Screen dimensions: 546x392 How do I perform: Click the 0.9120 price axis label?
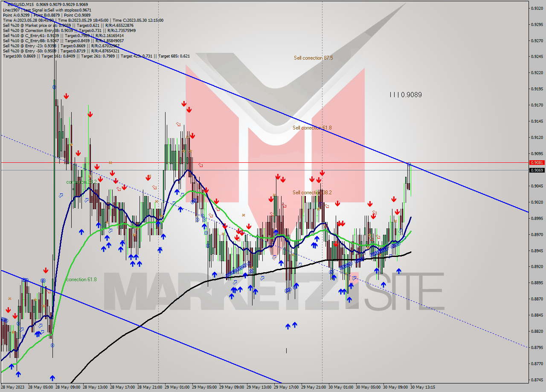(x=537, y=138)
